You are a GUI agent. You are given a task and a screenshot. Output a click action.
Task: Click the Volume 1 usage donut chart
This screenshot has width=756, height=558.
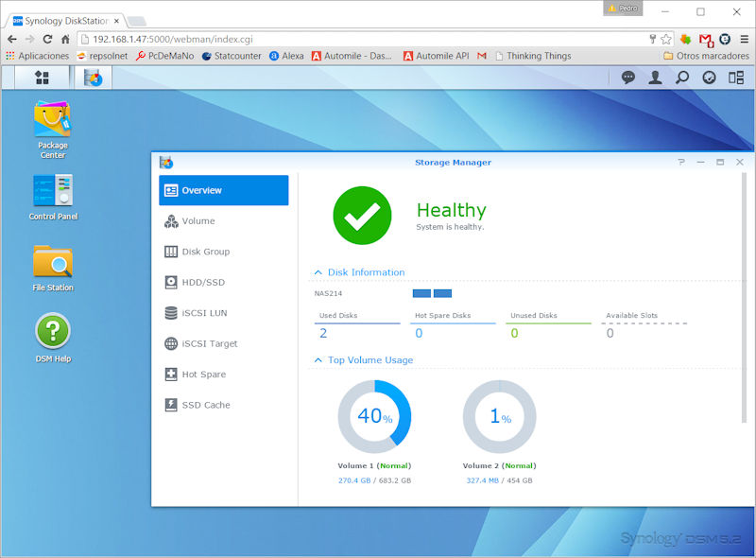tap(374, 416)
